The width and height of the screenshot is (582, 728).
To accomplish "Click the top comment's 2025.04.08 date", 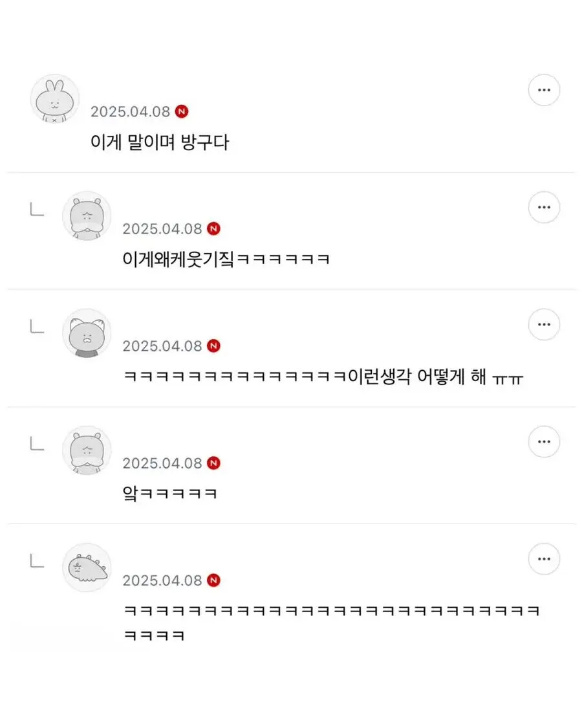I will pos(130,111).
